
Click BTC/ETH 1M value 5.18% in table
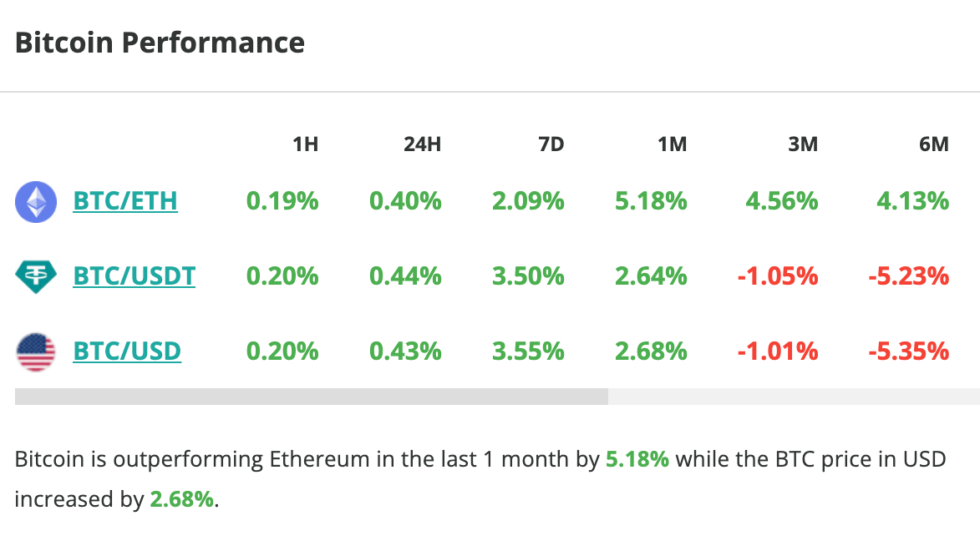[651, 201]
